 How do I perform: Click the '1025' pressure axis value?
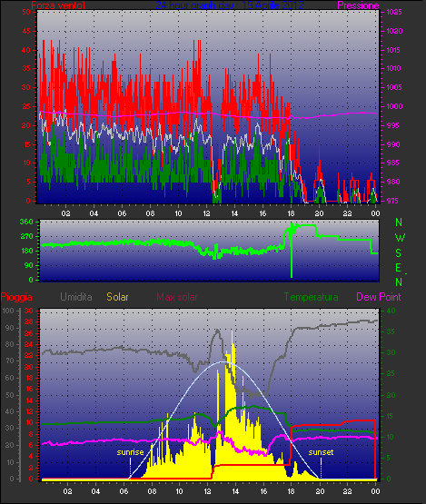coord(394,12)
